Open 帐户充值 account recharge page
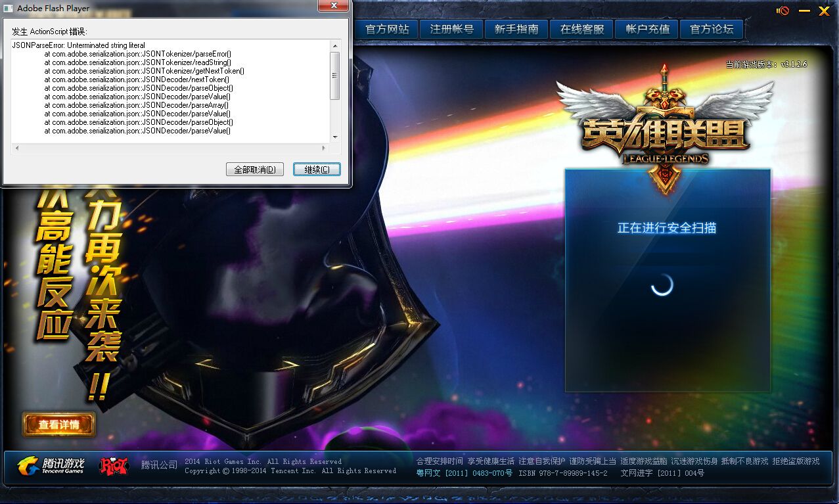Image resolution: width=839 pixels, height=504 pixels. click(646, 29)
